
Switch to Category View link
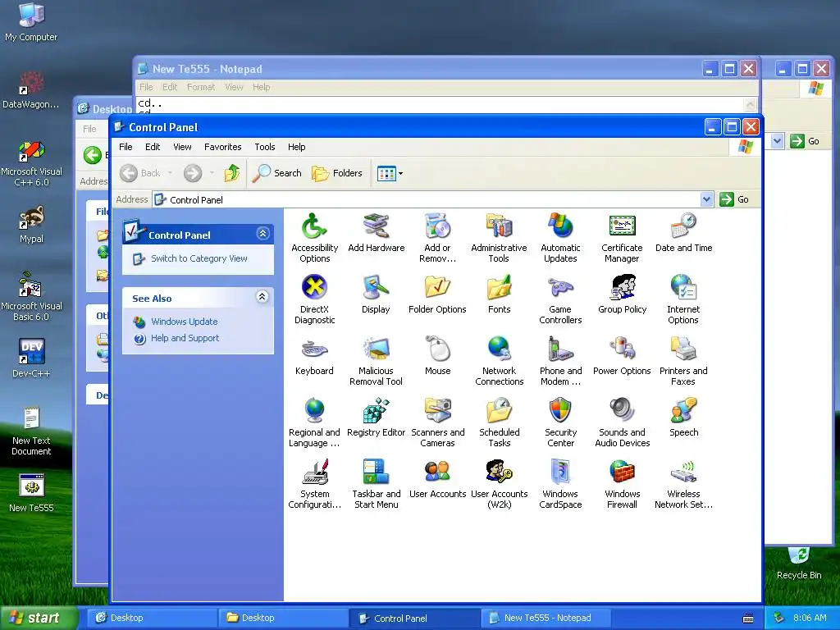click(199, 258)
